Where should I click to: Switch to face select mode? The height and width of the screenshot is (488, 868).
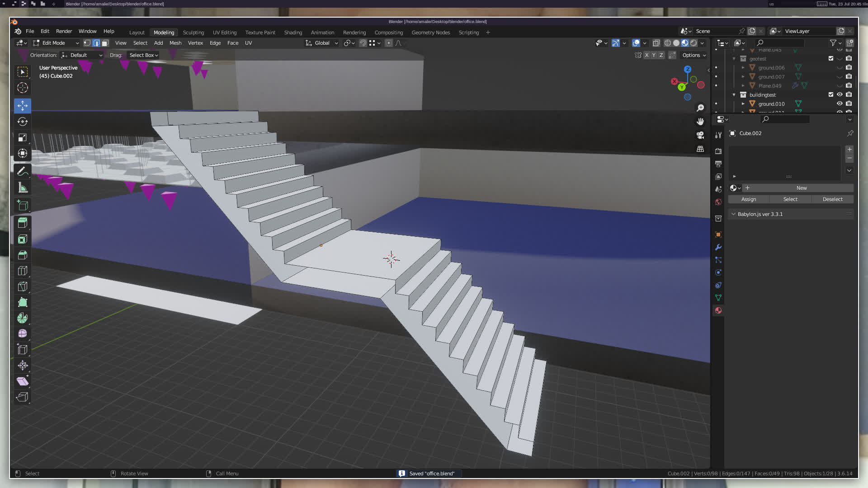pyautogui.click(x=105, y=43)
